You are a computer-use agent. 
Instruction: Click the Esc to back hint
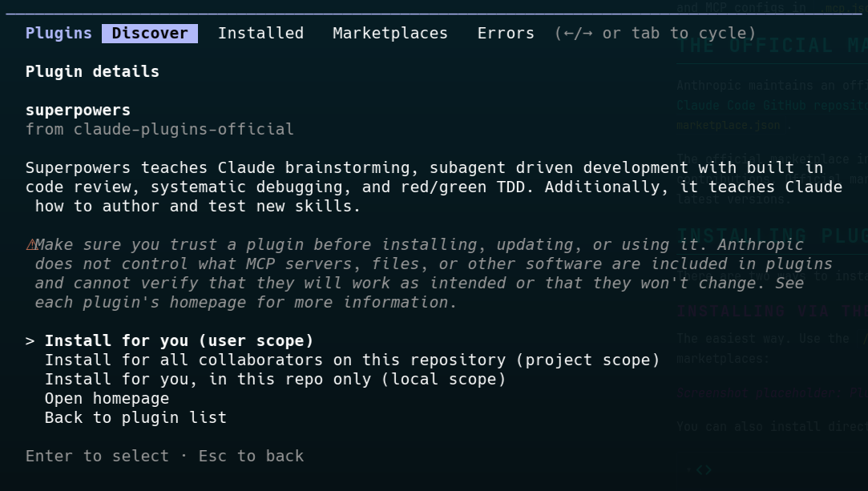(251, 456)
